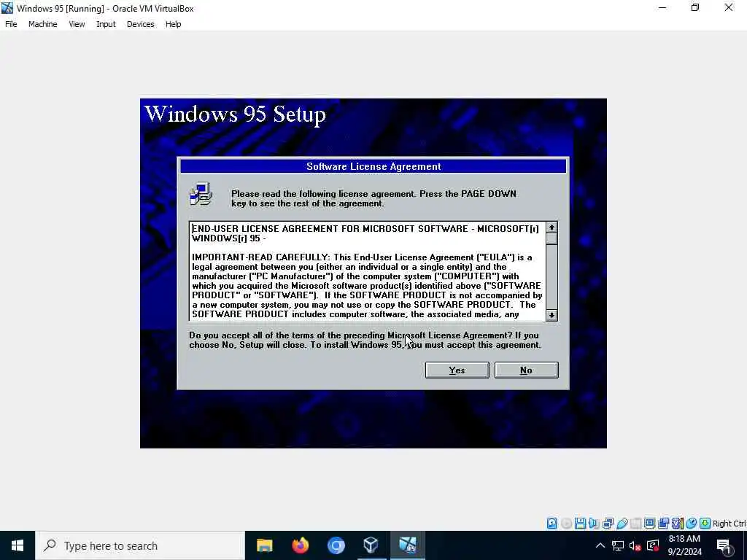Launch Firefox from the taskbar
This screenshot has height=560, width=747.
(300, 545)
